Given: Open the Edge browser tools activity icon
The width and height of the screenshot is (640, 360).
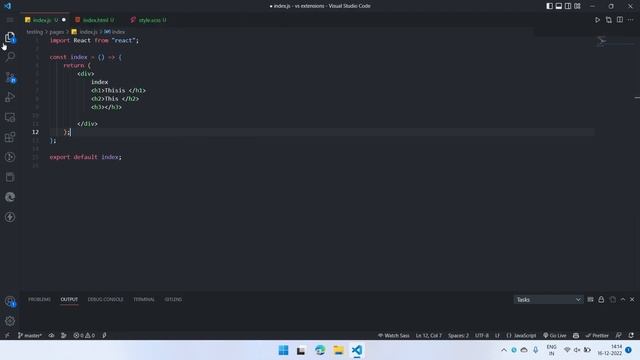Looking at the screenshot, I should (10, 197).
